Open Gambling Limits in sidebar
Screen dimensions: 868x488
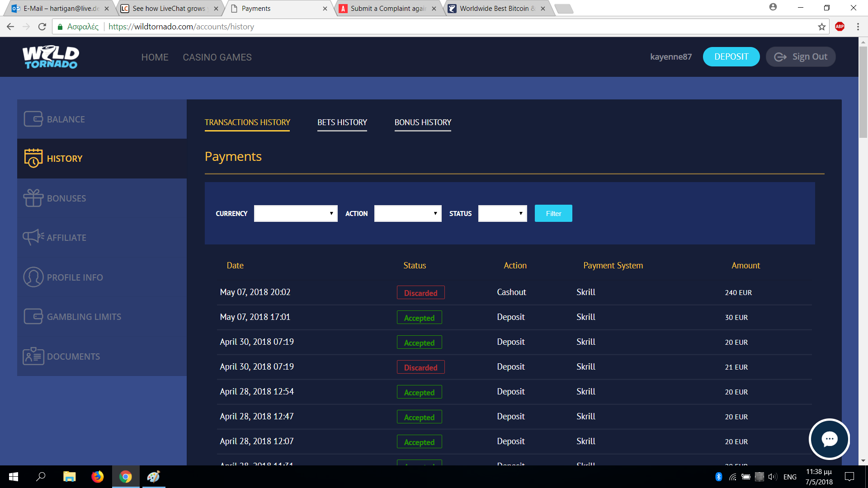[102, 316]
